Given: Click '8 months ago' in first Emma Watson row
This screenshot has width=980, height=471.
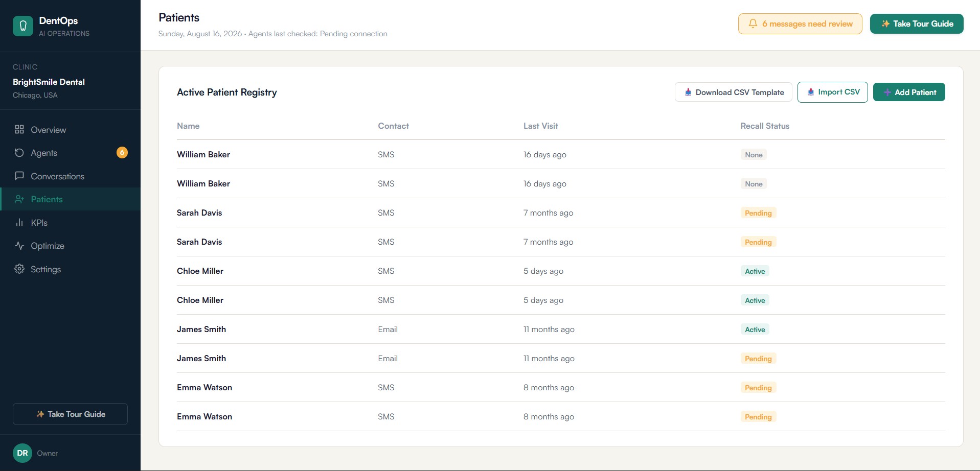Looking at the screenshot, I should (549, 388).
